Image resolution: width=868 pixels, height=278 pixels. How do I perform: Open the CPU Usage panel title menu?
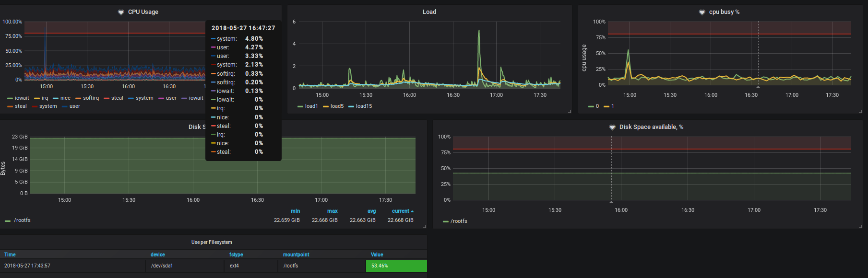click(x=143, y=12)
